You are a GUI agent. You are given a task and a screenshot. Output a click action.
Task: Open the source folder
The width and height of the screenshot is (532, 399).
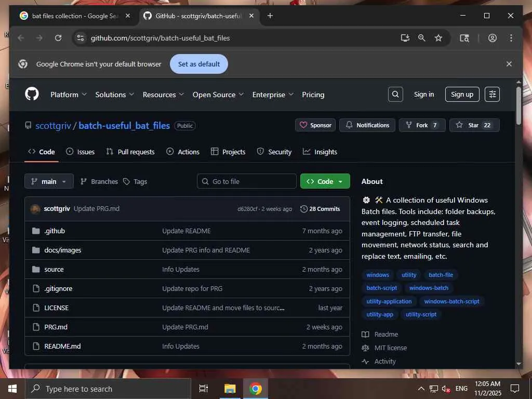[x=54, y=270]
